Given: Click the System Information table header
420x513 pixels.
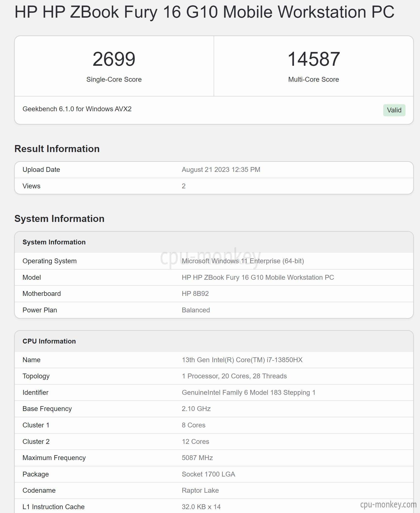Looking at the screenshot, I should (x=54, y=242).
